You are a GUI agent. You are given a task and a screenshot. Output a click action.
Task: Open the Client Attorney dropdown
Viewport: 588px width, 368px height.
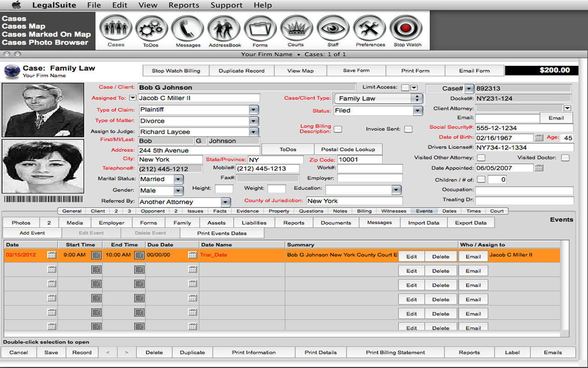(567, 108)
